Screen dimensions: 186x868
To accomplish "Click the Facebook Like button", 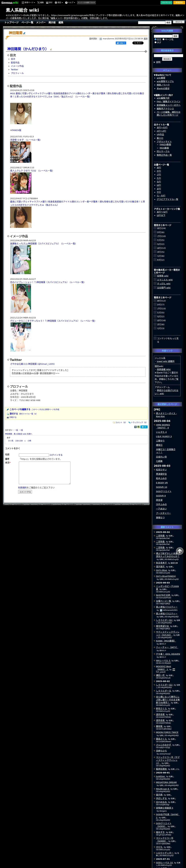I will click(121, 43).
